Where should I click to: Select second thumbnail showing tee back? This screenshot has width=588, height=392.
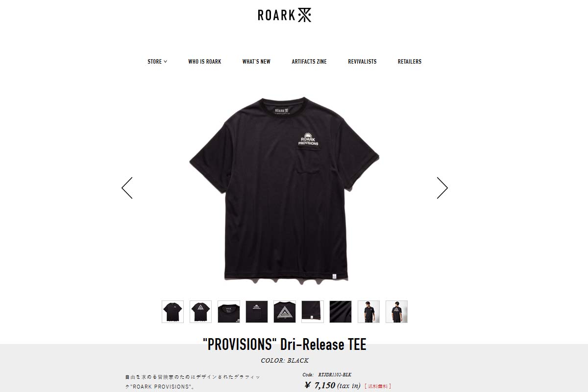(x=201, y=312)
